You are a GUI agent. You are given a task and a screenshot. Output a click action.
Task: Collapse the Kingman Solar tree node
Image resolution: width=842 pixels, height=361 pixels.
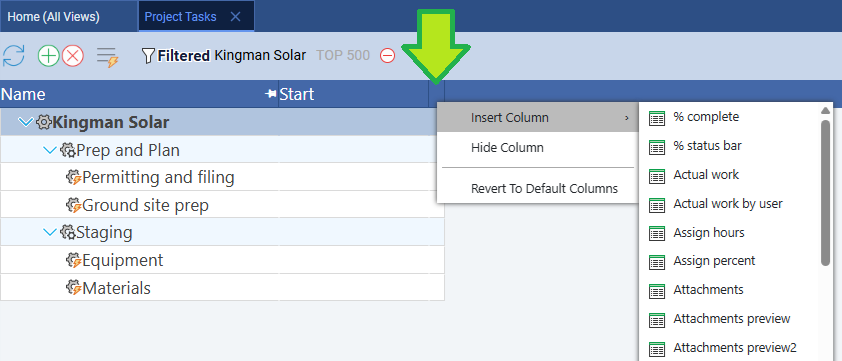[x=25, y=122]
